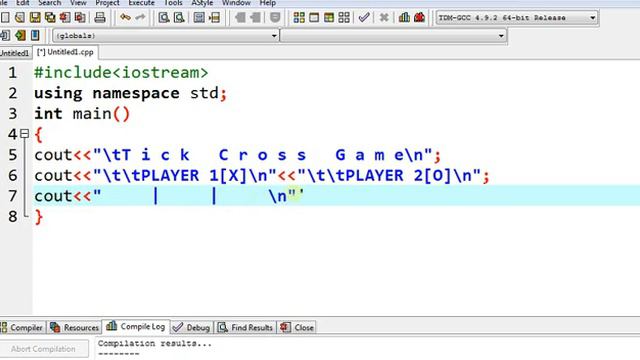
Task: Click the red Delete Profiling Information icon
Action: coord(419,18)
